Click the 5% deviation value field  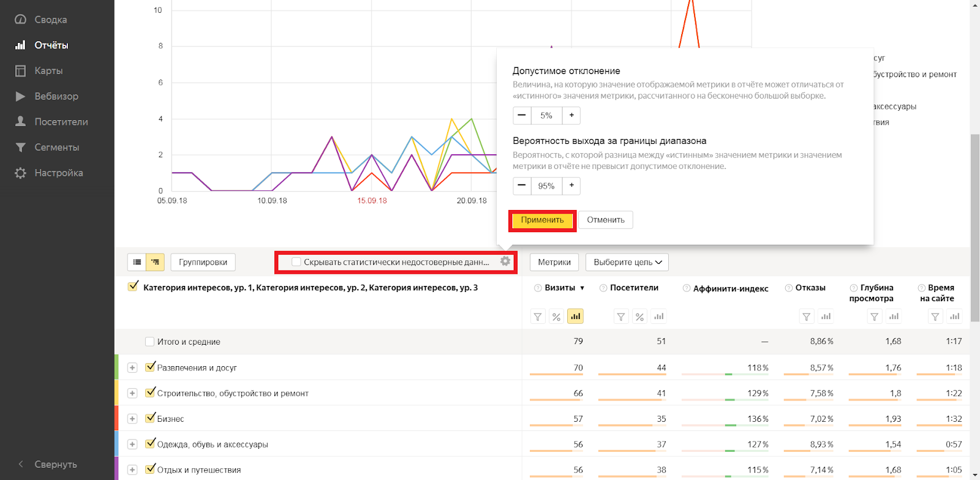tap(546, 115)
